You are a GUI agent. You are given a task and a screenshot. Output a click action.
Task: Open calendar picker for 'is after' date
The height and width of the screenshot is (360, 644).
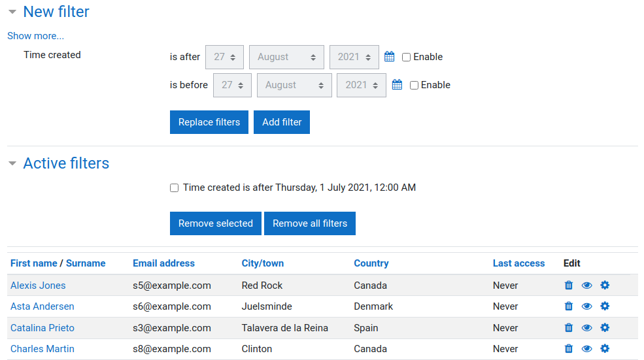click(390, 57)
